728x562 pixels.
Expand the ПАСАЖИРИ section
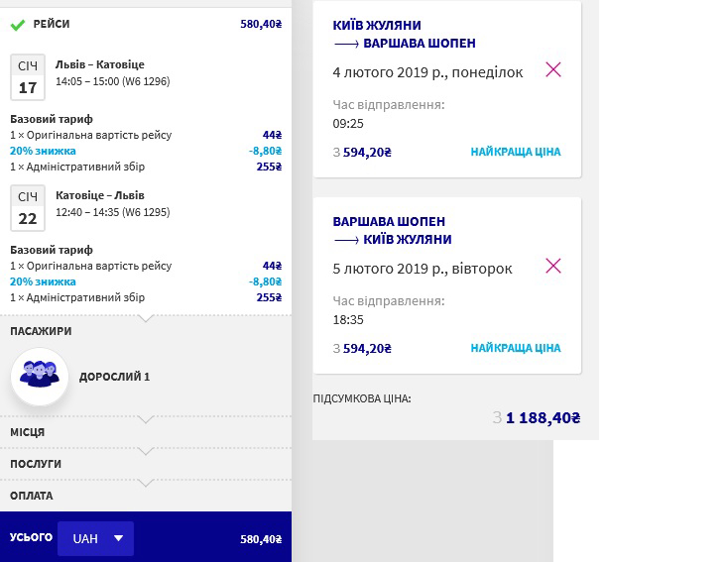click(x=146, y=331)
